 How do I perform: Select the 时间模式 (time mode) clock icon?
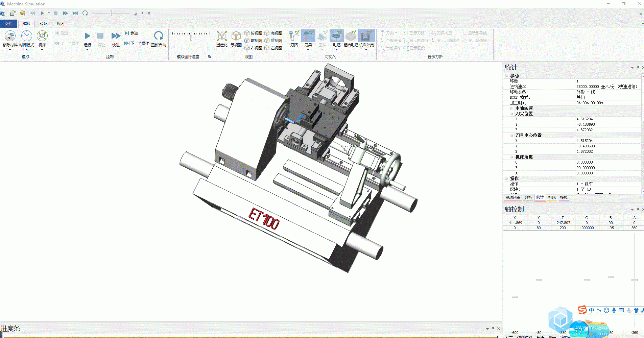tap(27, 36)
